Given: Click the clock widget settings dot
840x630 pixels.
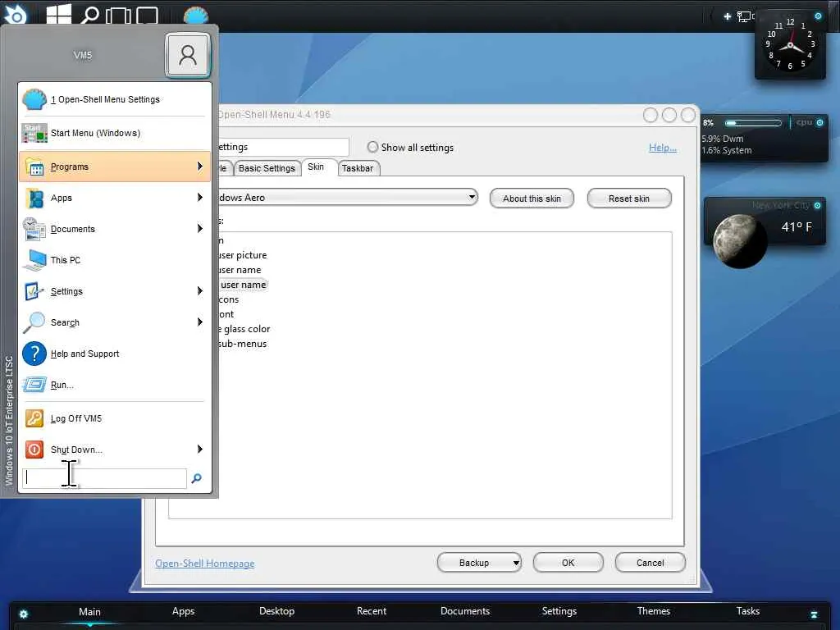Looking at the screenshot, I should click(818, 16).
